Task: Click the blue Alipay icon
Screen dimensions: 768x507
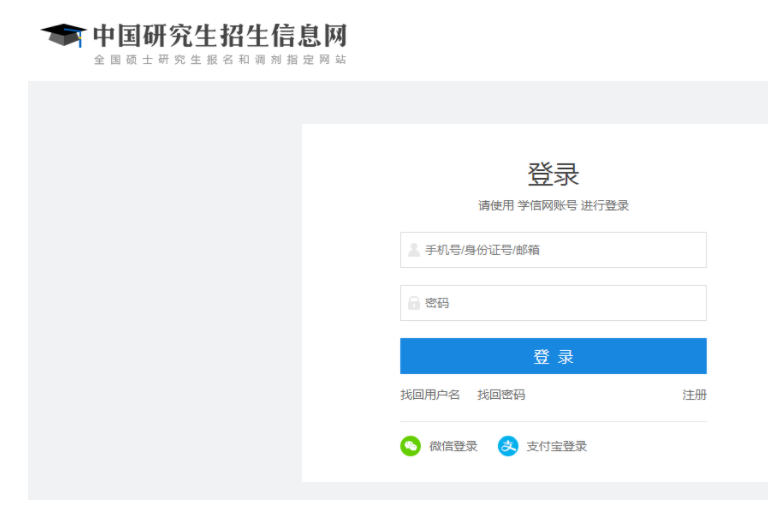Action: click(508, 446)
